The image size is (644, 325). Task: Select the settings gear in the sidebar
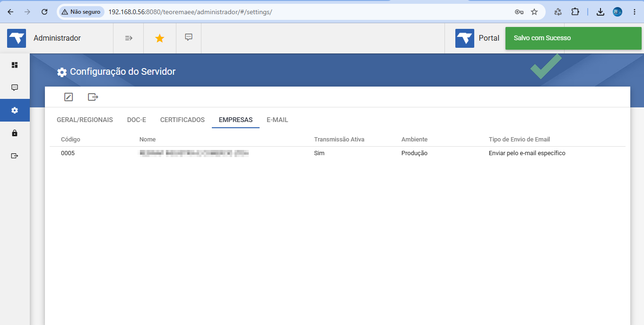pos(15,110)
